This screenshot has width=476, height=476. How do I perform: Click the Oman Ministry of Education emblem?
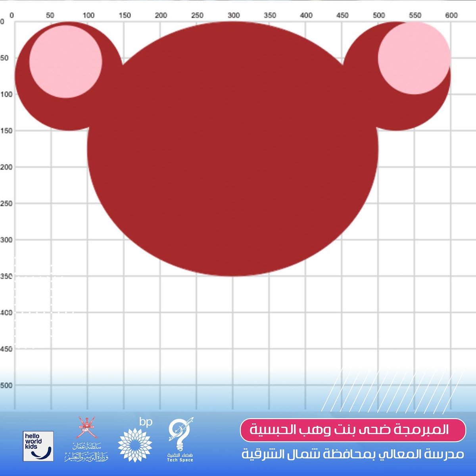point(86,439)
